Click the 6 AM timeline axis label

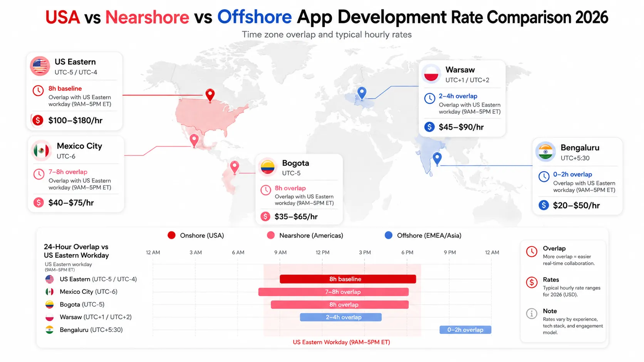click(x=238, y=252)
